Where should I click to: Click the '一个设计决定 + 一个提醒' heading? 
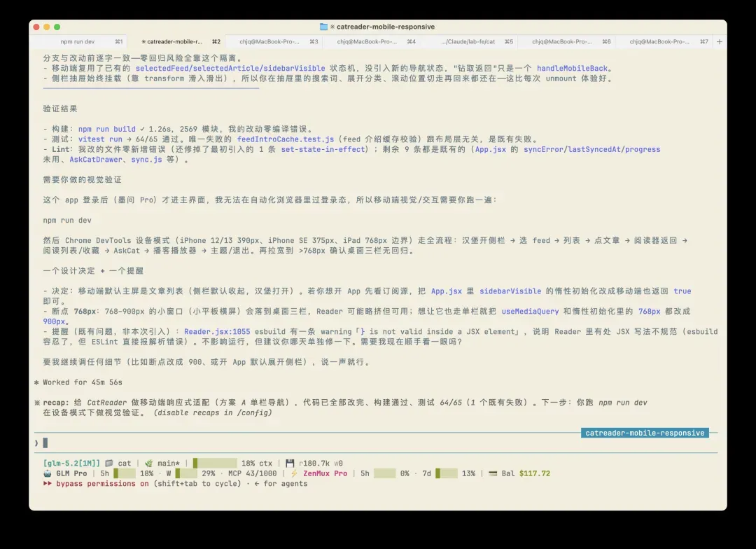[93, 271]
